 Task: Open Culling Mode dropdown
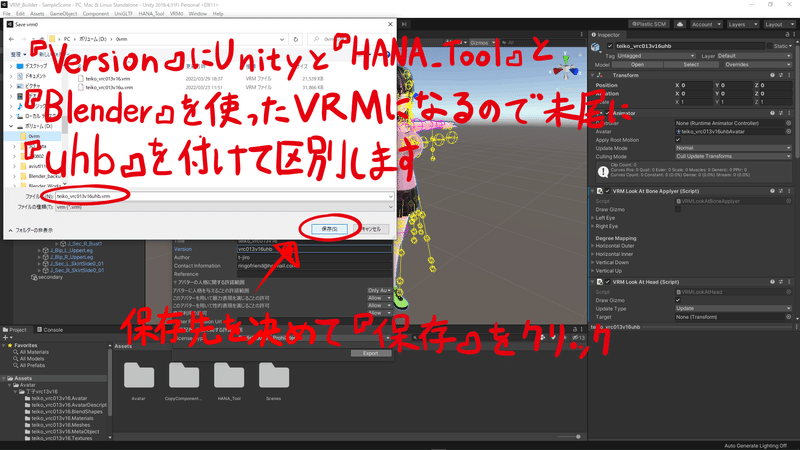tap(733, 156)
